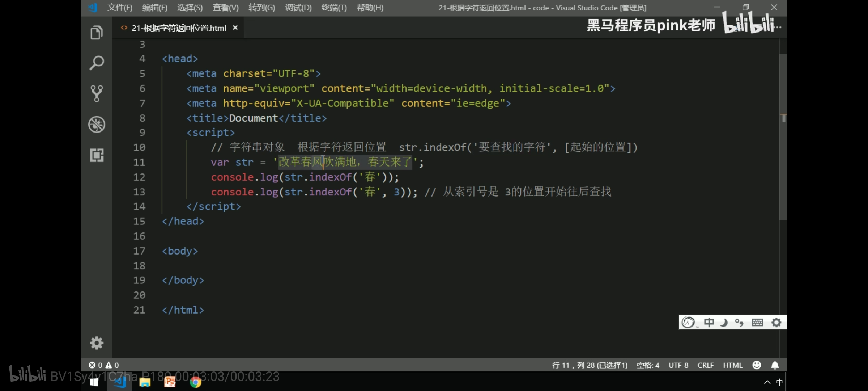Open the Explorer panel icon
Viewport: 868px width, 391px height.
point(97,33)
